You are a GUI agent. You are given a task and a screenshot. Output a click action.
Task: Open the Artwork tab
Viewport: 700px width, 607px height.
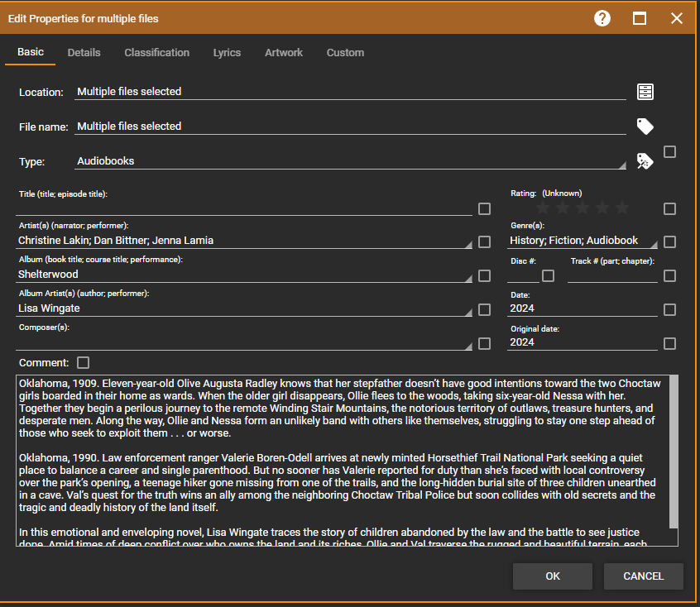[x=284, y=53]
